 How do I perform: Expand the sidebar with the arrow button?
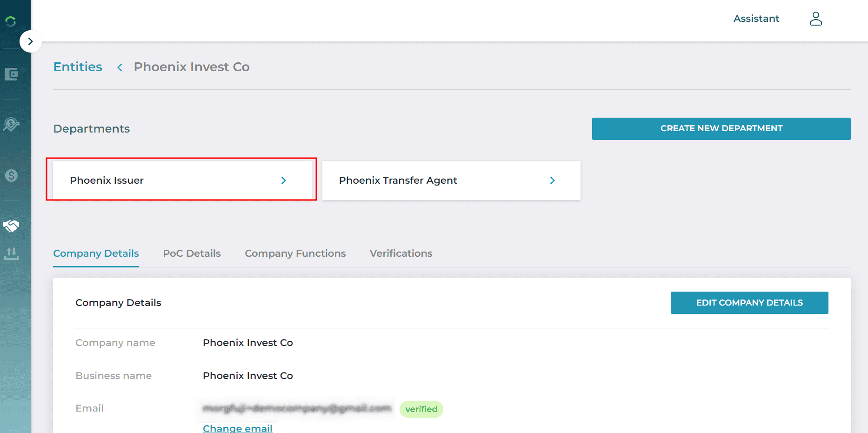(30, 41)
